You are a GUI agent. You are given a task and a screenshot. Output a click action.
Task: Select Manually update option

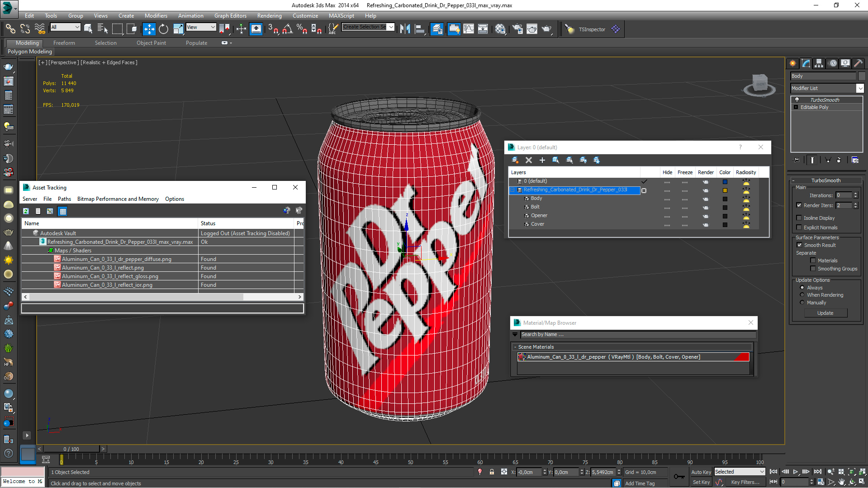pyautogui.click(x=802, y=303)
